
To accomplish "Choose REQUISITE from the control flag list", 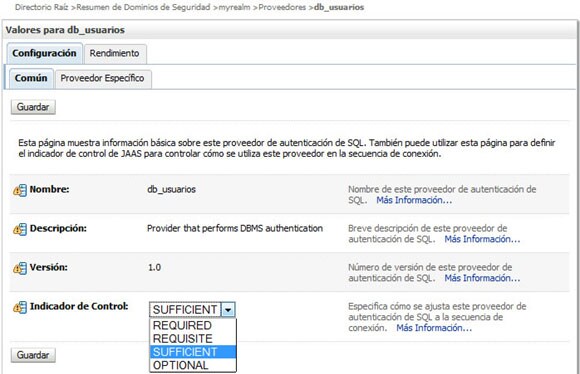I will pyautogui.click(x=193, y=338).
